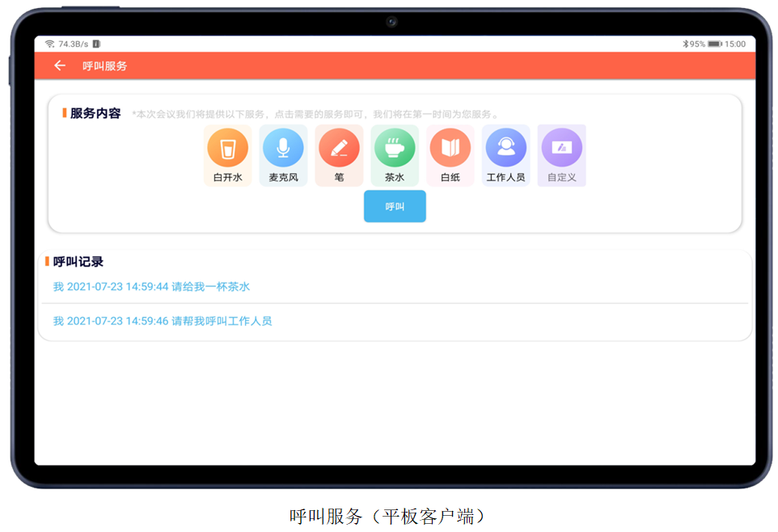Open the 自定义 custom service icon
This screenshot has width=778, height=532.
click(561, 154)
